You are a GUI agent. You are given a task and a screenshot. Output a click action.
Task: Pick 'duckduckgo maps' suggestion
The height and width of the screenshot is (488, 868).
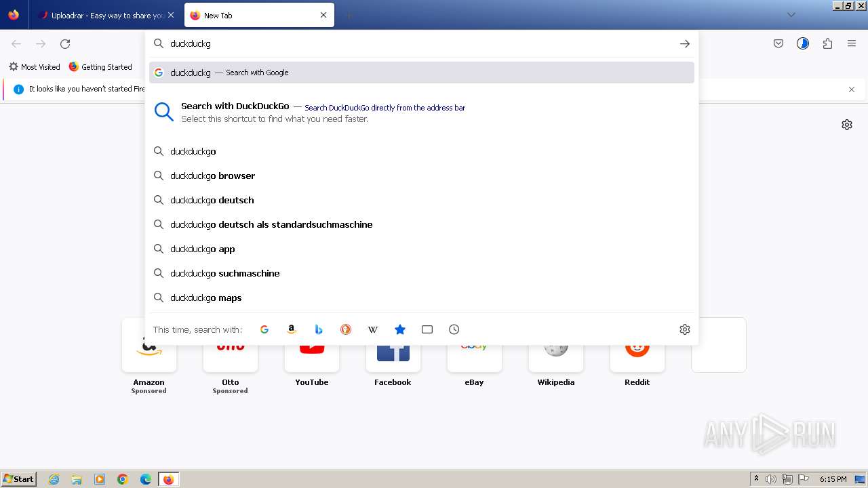tap(422, 298)
